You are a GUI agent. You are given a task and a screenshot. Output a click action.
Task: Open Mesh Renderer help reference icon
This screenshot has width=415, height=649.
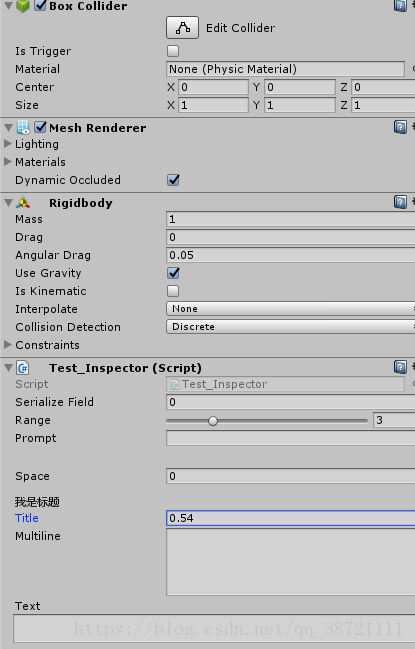(400, 127)
